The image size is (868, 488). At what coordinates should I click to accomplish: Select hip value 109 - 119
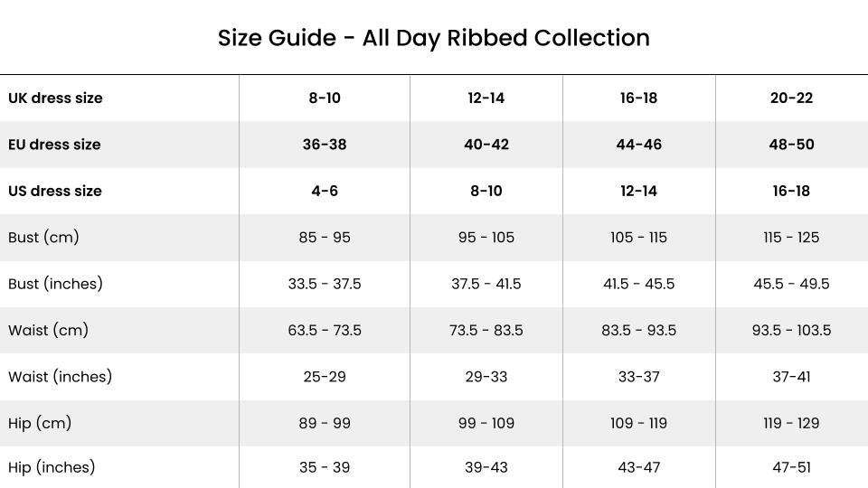[638, 423]
